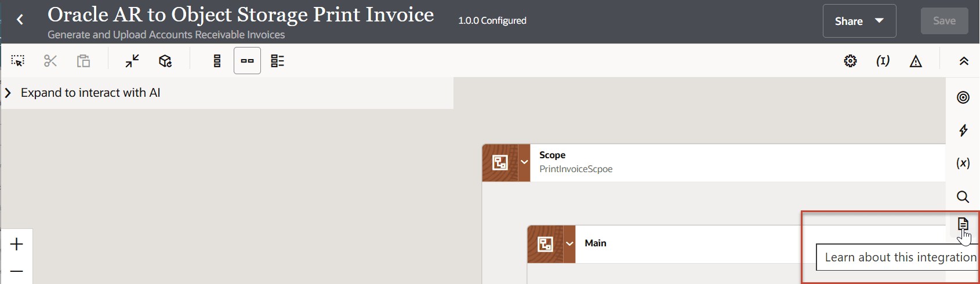Zoom out with the minus button
980x284 pixels.
click(17, 271)
